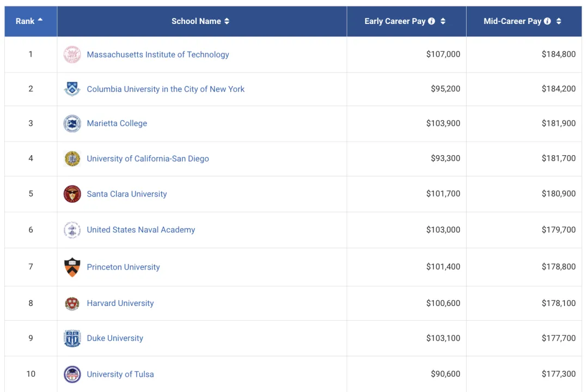Click rank number 7 cell
This screenshot has height=392, width=588.
[30, 267]
